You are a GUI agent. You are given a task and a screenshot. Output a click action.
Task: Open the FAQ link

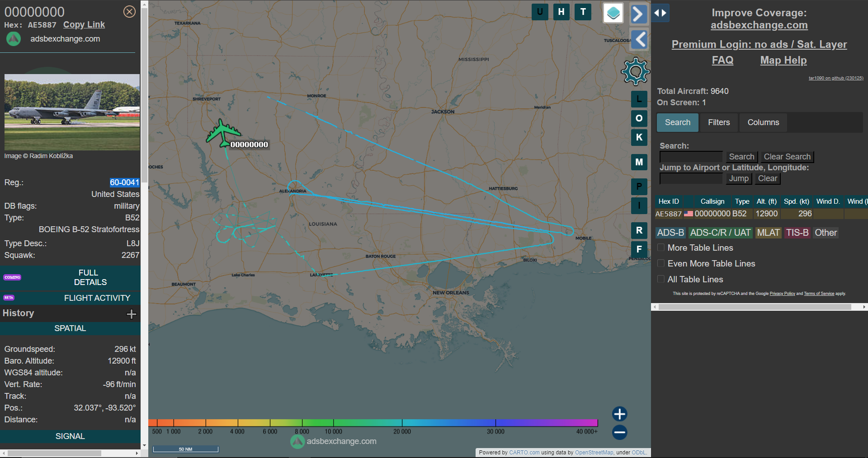[722, 60]
